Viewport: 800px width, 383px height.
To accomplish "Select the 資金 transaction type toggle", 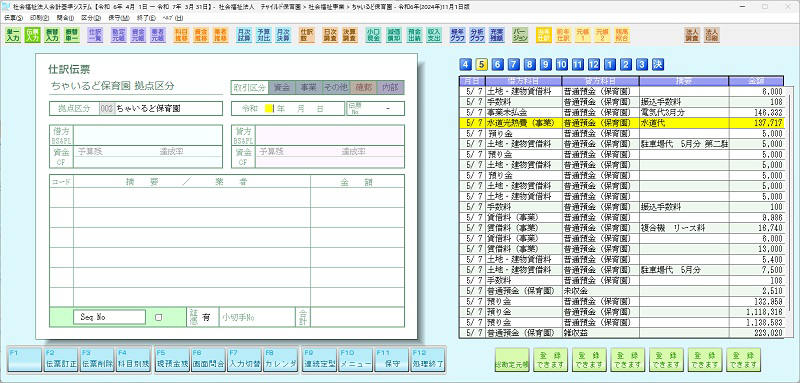I will pos(282,87).
